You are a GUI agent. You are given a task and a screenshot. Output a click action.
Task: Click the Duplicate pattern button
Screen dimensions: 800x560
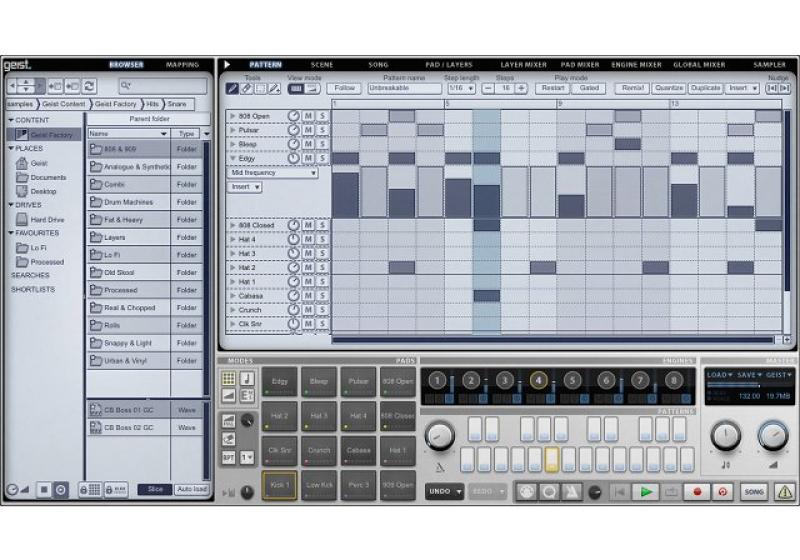coord(705,88)
